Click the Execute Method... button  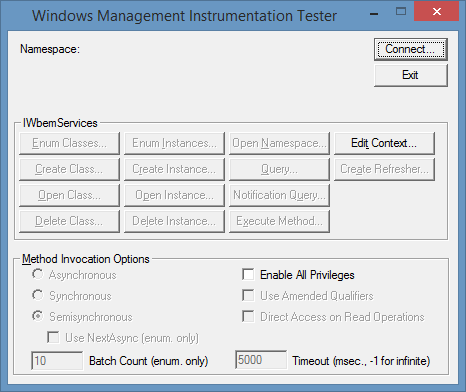[x=279, y=221]
